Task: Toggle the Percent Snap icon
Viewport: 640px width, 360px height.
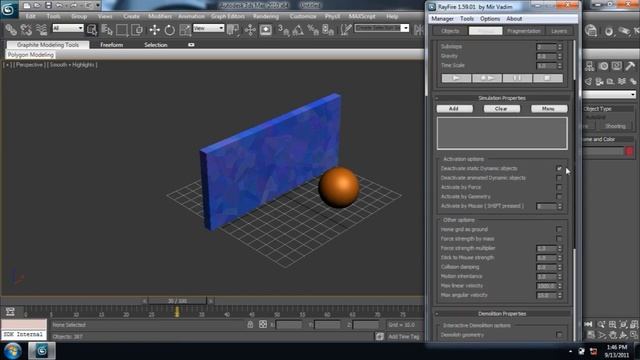Action: pyautogui.click(x=313, y=30)
